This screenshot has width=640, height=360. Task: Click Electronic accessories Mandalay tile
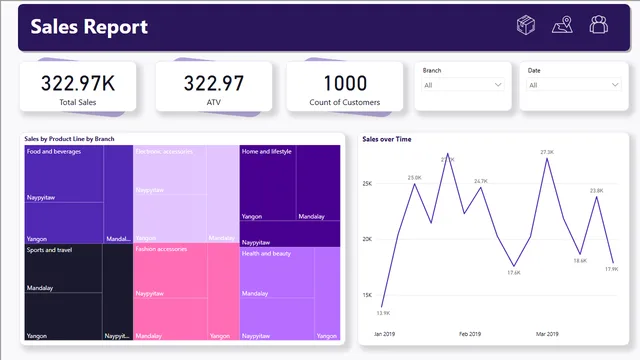(x=223, y=194)
